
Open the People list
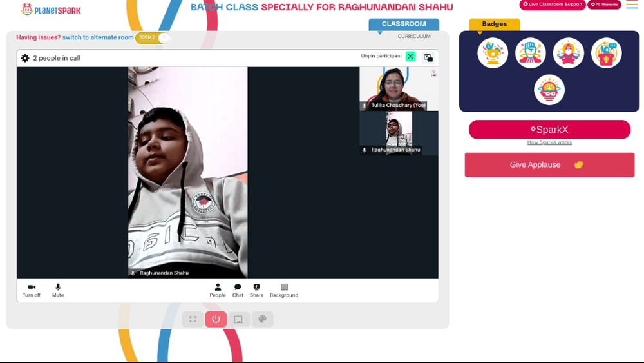(x=218, y=290)
